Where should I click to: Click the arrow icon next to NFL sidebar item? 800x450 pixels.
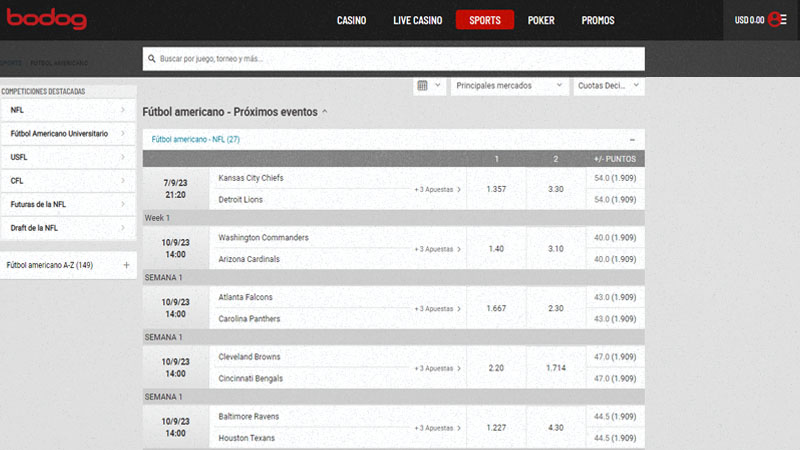122,110
